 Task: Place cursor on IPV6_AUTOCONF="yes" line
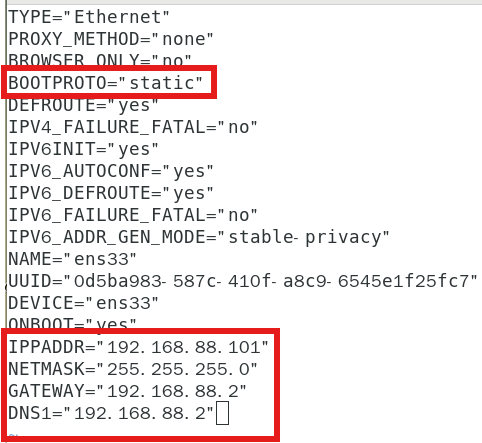coord(111,171)
